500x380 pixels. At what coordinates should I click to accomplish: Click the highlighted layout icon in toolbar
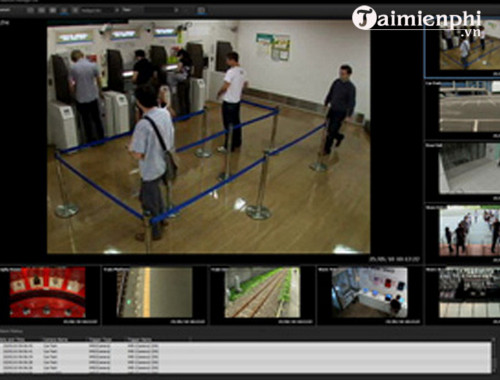click(x=64, y=10)
